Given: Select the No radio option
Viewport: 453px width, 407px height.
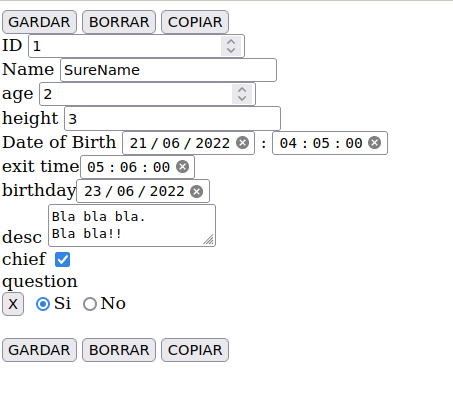Looking at the screenshot, I should pos(90,304).
